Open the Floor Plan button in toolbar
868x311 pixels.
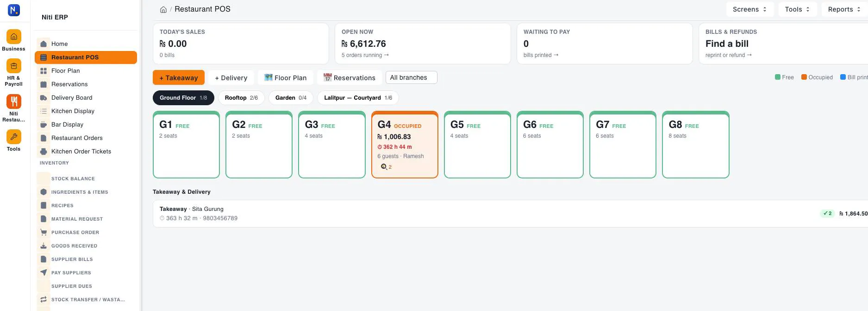pyautogui.click(x=285, y=77)
